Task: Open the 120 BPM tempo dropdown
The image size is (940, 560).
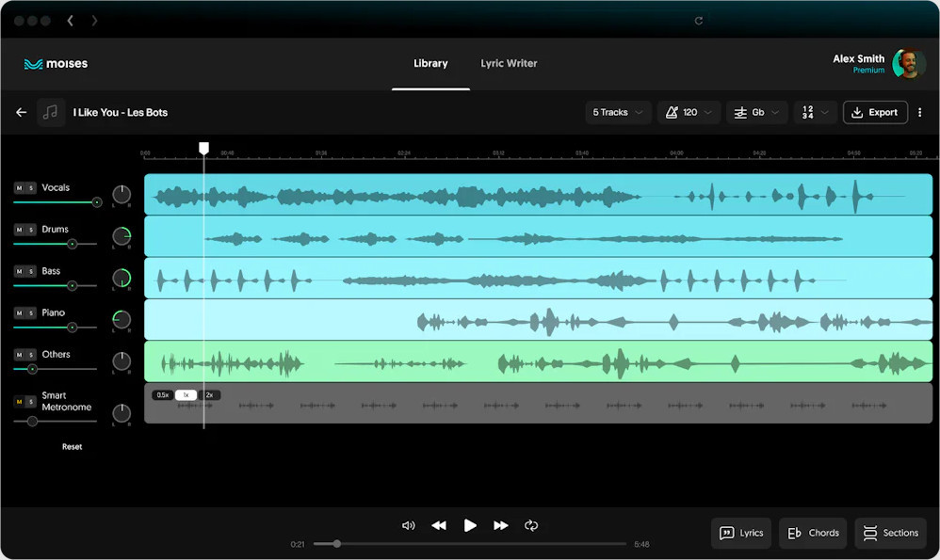Action: 689,113
